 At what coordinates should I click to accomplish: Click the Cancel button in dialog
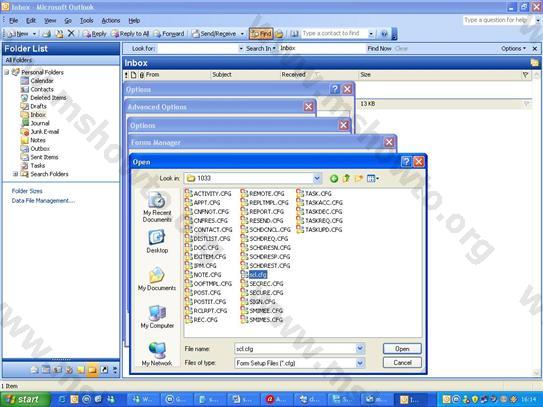(402, 363)
